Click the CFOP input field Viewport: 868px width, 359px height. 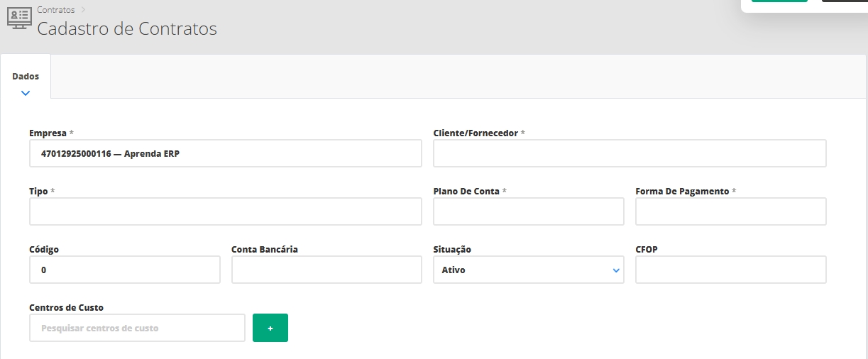pyautogui.click(x=730, y=270)
